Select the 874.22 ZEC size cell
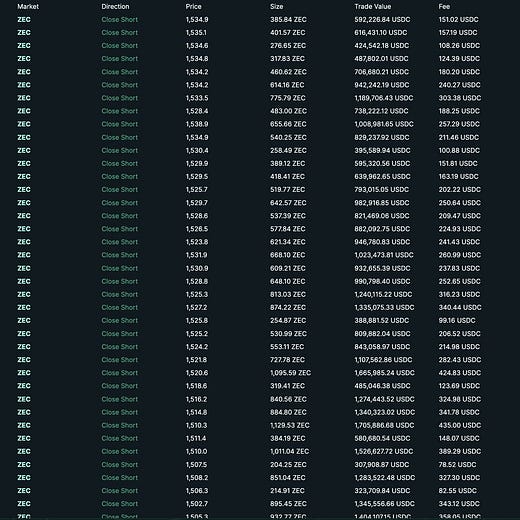This screenshot has height=520, width=520. click(288, 307)
